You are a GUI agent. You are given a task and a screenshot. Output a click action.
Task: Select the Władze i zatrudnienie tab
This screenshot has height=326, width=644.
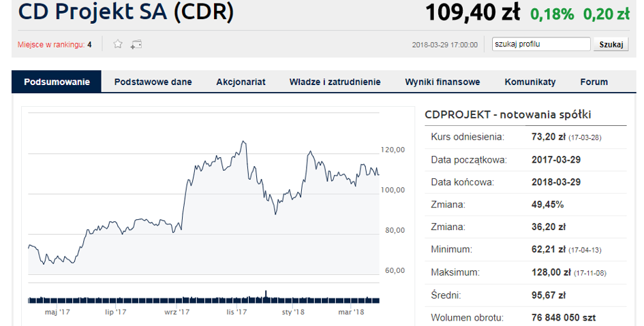click(335, 82)
